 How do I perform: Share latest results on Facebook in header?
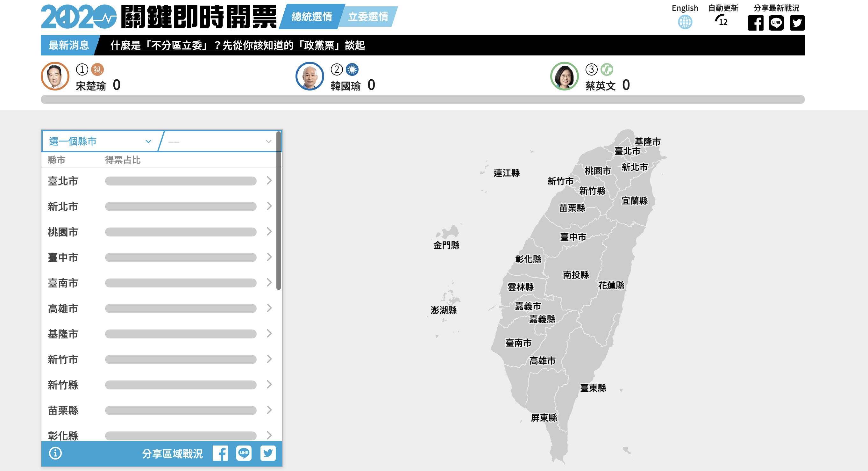(x=756, y=23)
